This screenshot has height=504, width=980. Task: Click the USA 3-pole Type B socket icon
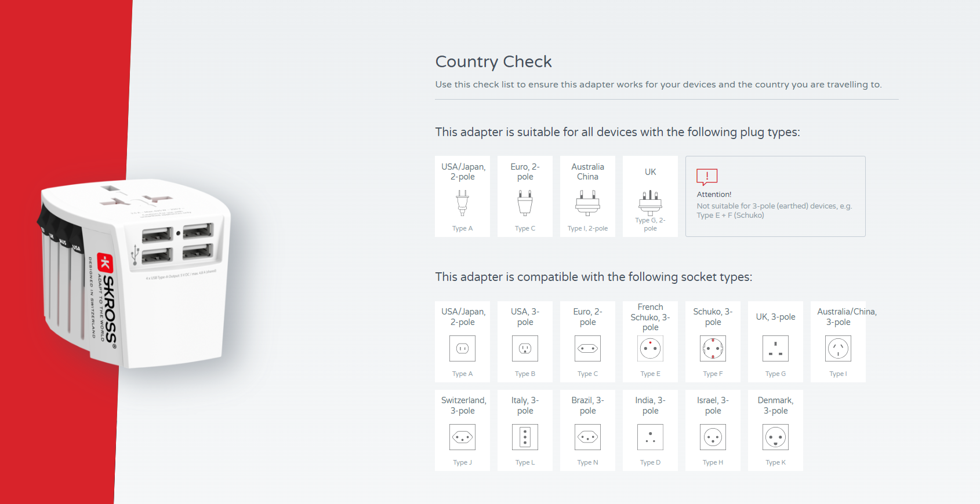click(525, 348)
